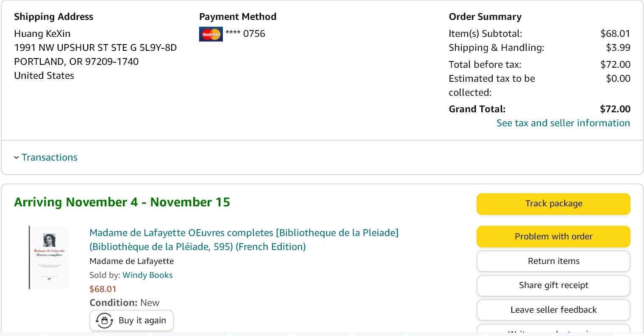Open See tax and seller information
The height and width of the screenshot is (336, 644).
click(x=563, y=123)
